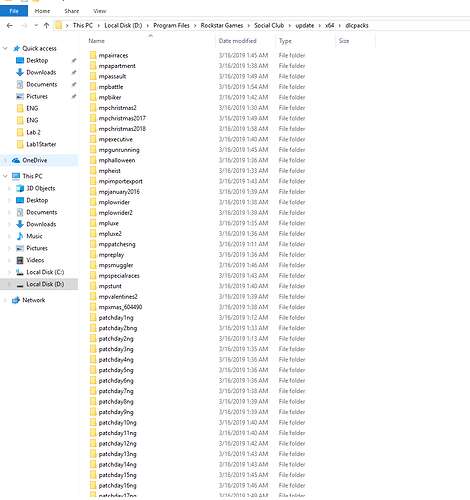Expand 3D Objects in navigation pane

pos(9,188)
